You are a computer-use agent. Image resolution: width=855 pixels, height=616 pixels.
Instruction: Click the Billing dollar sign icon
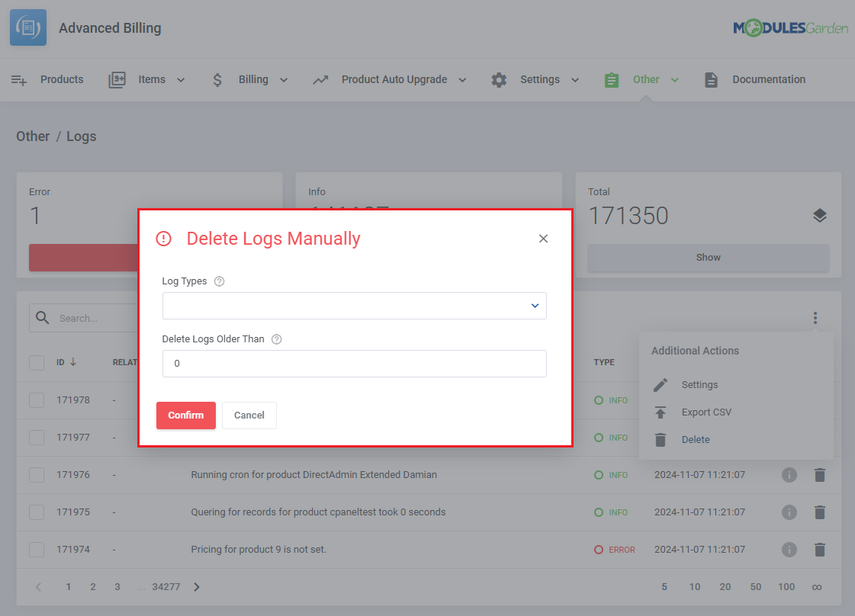[217, 80]
